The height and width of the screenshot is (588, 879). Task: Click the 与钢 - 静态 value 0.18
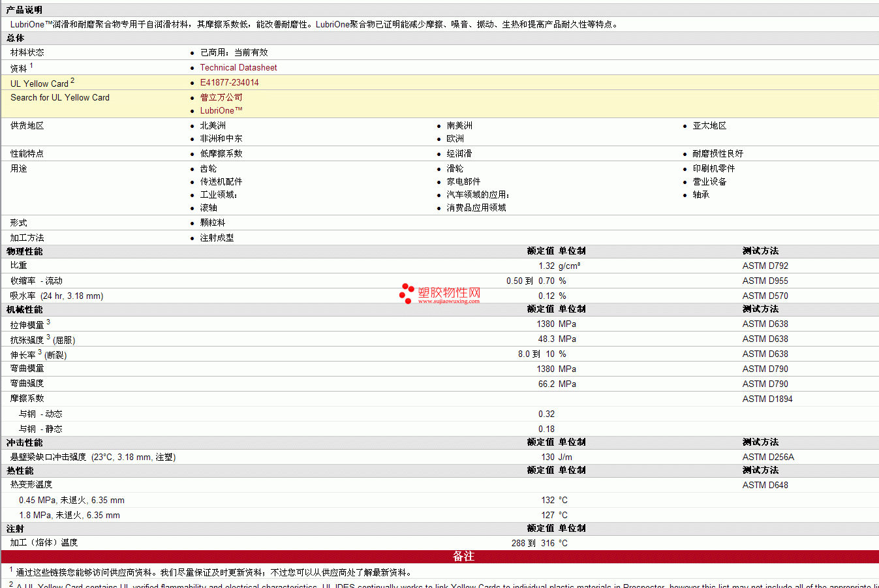(x=547, y=429)
